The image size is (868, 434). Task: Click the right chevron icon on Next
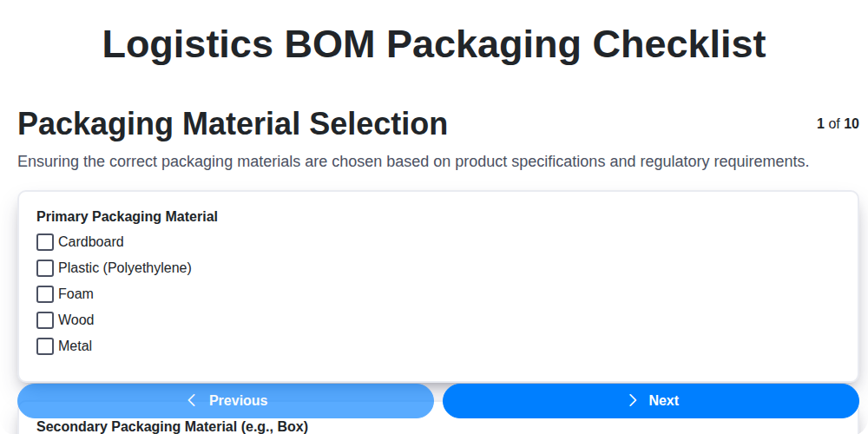point(633,400)
